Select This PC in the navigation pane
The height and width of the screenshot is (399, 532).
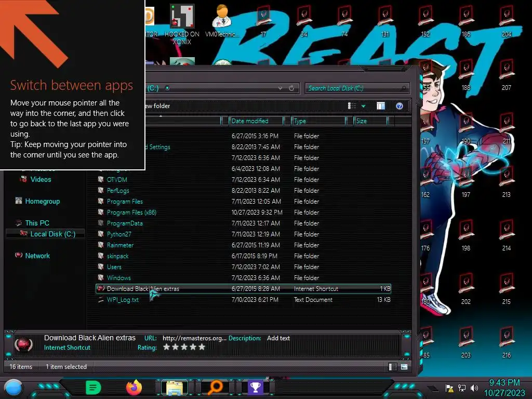coord(37,223)
